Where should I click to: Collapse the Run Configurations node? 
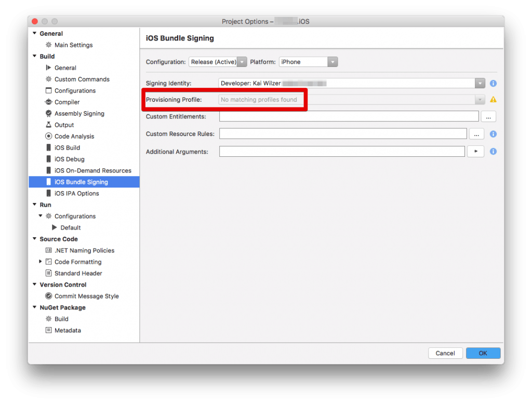[41, 216]
